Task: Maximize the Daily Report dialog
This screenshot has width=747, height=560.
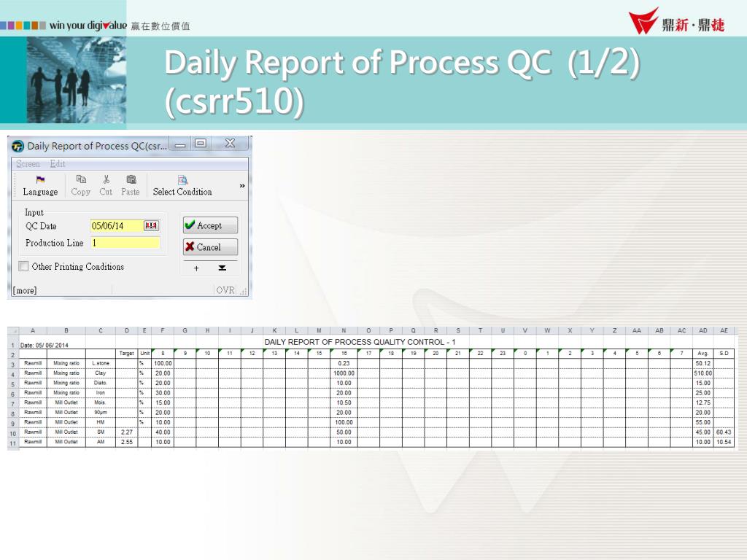Action: pyautogui.click(x=201, y=144)
